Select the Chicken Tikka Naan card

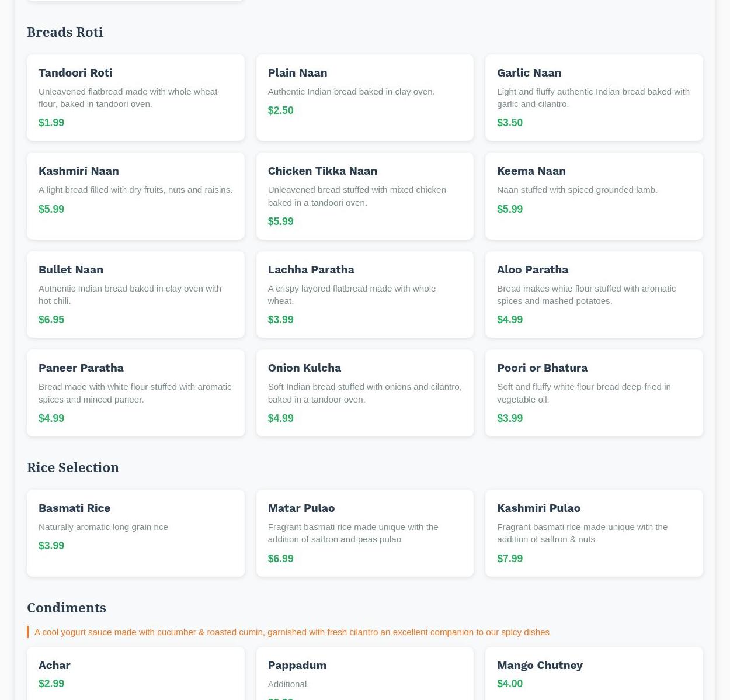364,196
